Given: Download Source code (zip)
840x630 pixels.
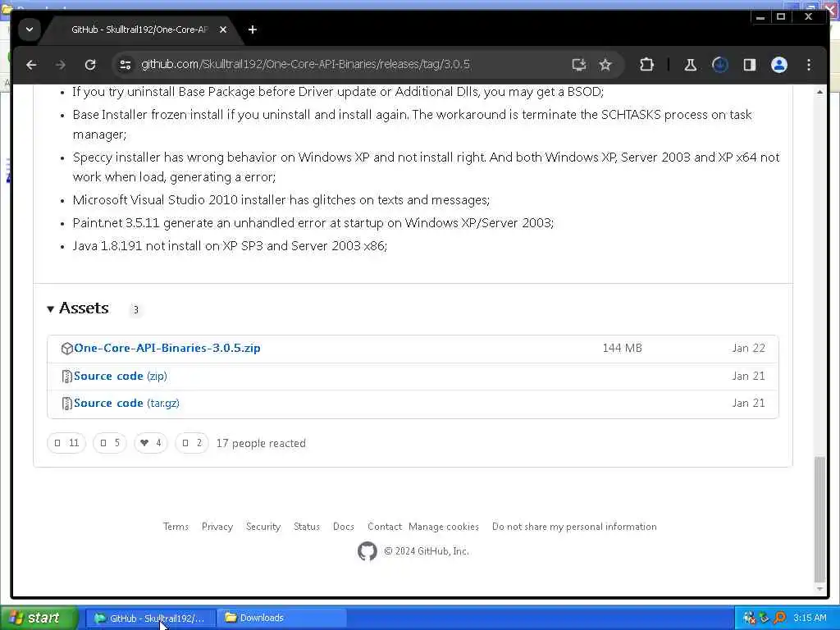Looking at the screenshot, I should tap(121, 376).
